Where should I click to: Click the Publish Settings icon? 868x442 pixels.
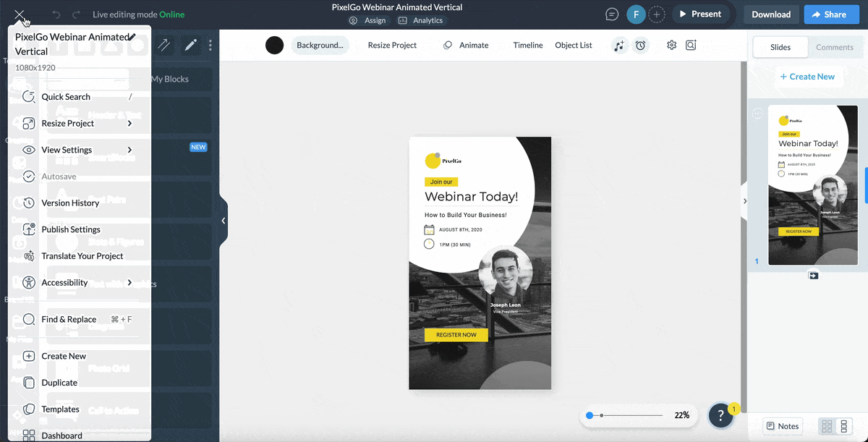[x=29, y=229]
